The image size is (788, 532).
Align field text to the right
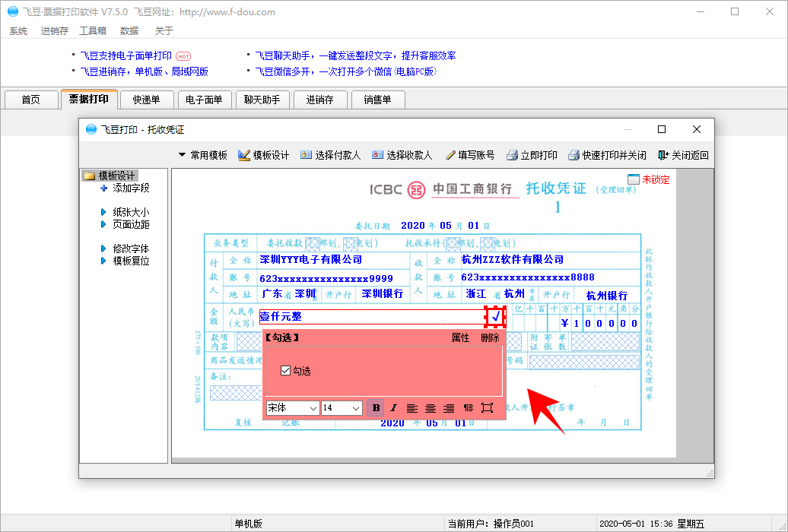[x=449, y=408]
